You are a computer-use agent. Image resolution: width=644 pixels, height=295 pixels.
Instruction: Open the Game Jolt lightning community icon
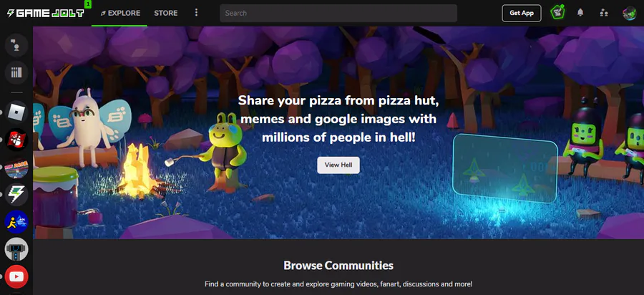tap(16, 194)
